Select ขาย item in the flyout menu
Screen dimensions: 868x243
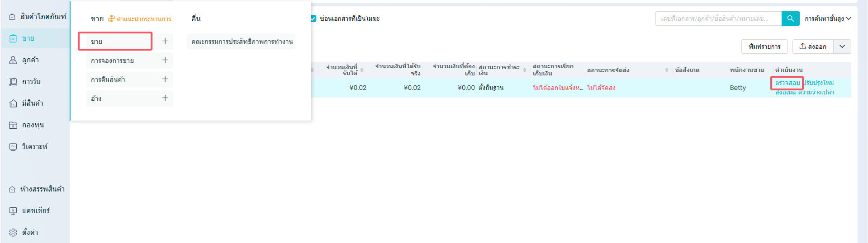tap(115, 41)
